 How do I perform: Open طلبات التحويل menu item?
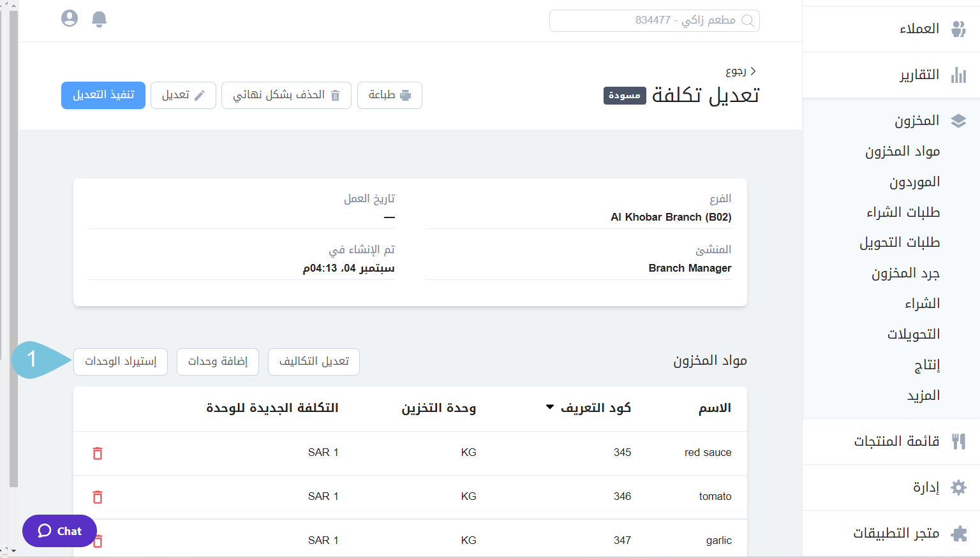[900, 242]
